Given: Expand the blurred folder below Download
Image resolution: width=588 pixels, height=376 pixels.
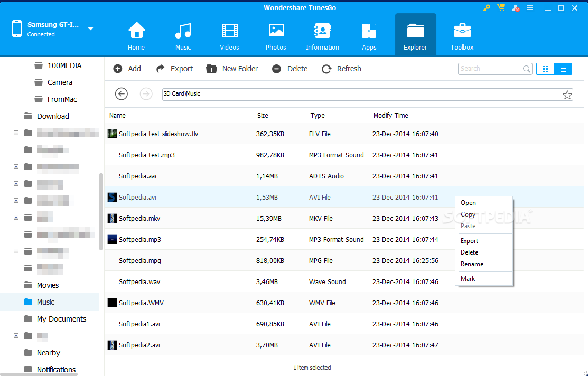Looking at the screenshot, I should (16, 133).
